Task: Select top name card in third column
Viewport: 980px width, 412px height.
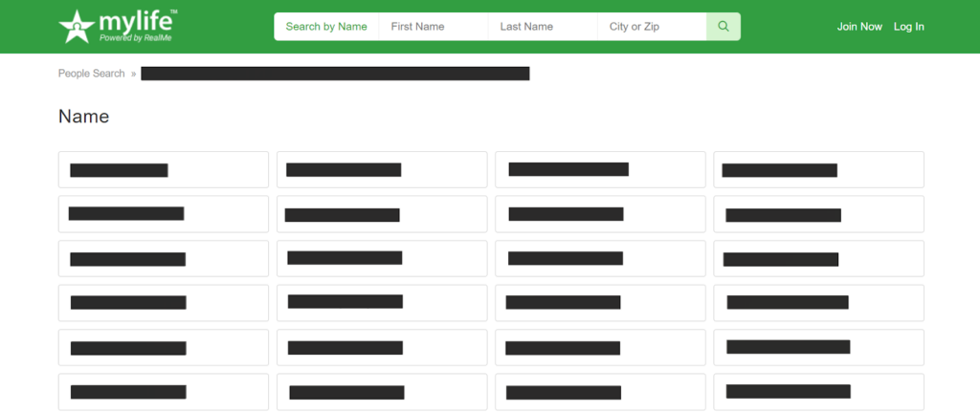Action: tap(599, 170)
